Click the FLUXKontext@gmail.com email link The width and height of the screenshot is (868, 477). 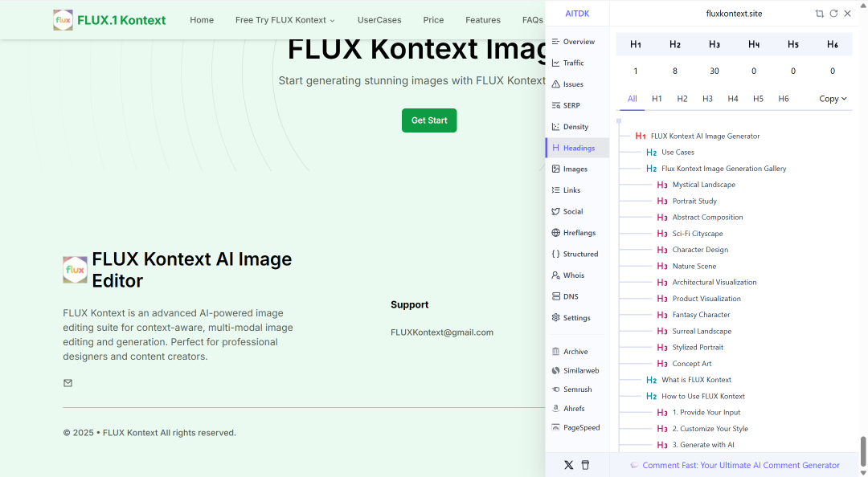click(x=442, y=332)
